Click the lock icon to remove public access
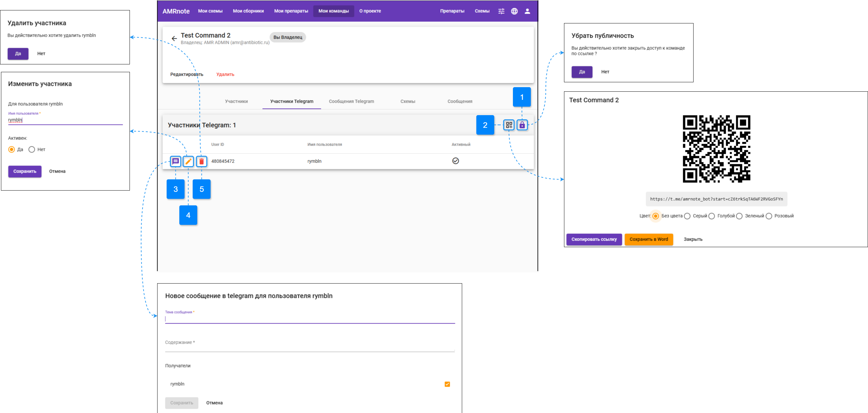 click(x=522, y=125)
